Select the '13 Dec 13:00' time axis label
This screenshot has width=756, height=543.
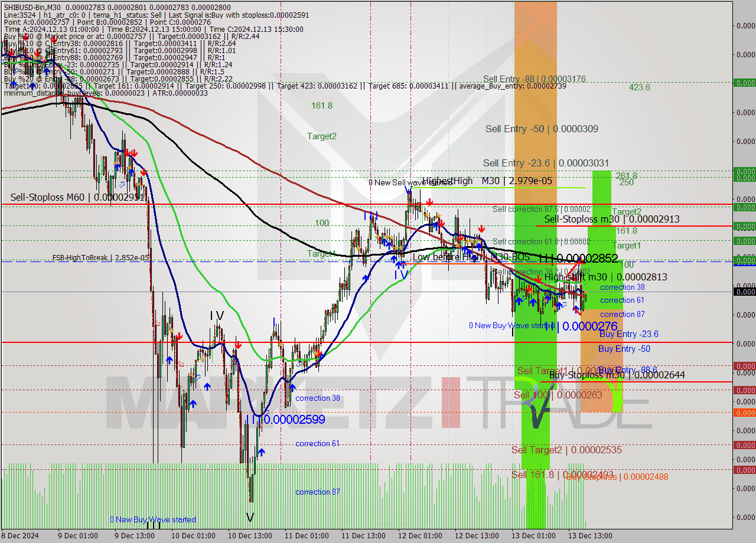click(591, 536)
